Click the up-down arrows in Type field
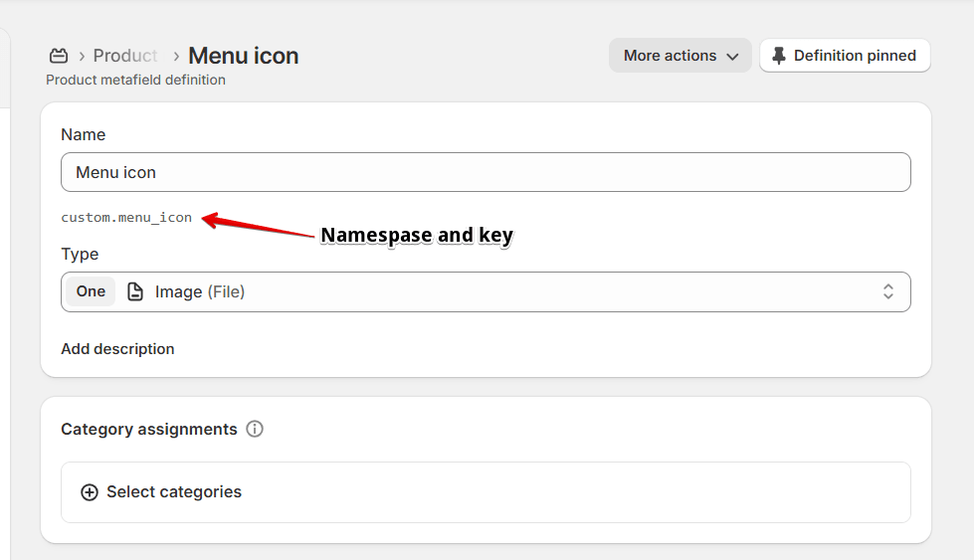This screenshot has height=560, width=974. (888, 291)
